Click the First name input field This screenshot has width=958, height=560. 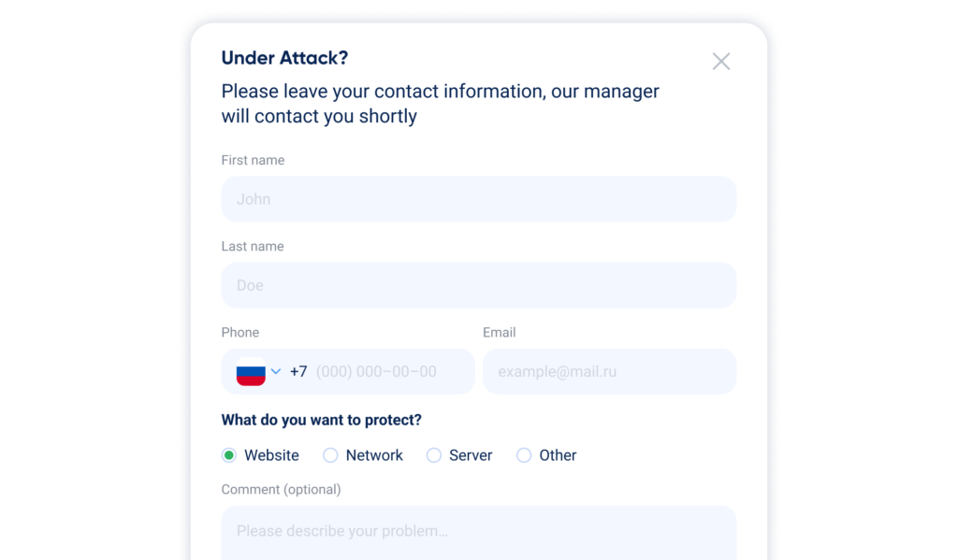[x=478, y=198]
